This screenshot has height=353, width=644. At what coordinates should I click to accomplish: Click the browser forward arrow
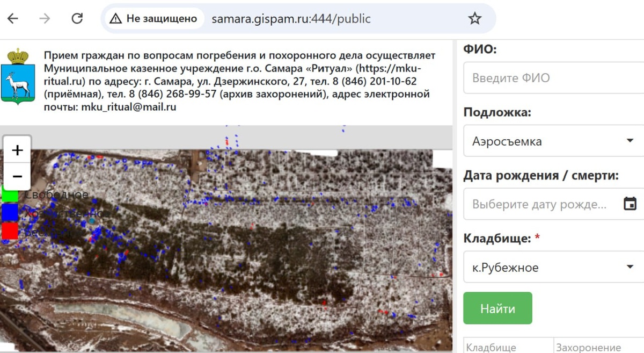(x=45, y=19)
